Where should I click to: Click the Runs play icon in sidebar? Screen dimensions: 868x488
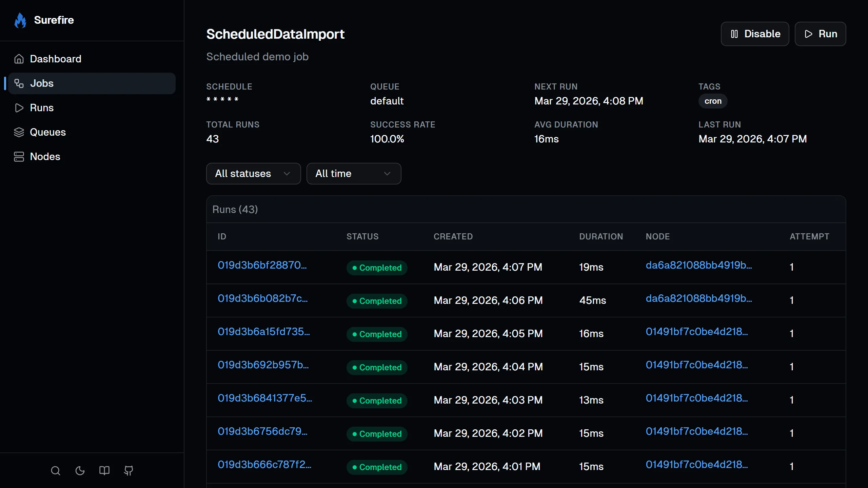[19, 108]
